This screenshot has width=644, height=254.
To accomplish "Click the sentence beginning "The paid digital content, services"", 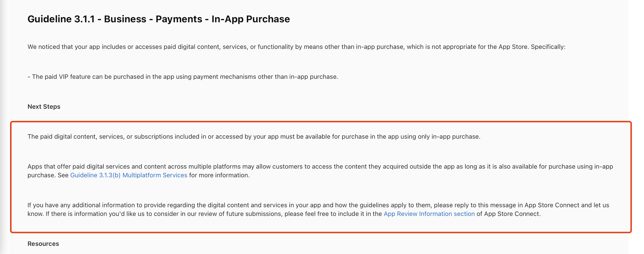I will (254, 137).
